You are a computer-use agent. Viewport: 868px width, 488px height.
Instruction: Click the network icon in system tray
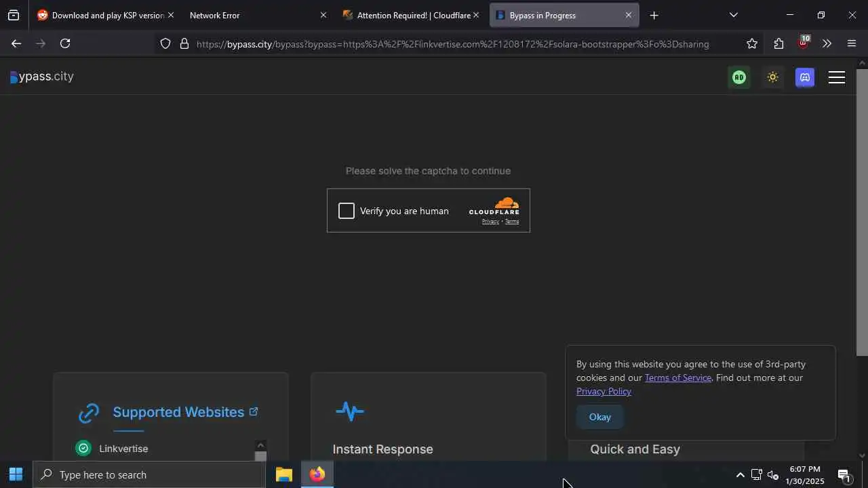tap(756, 475)
